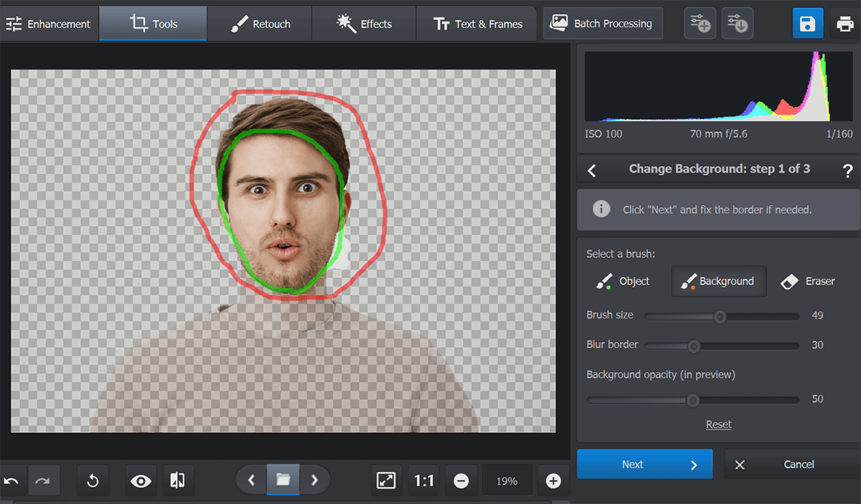The width and height of the screenshot is (861, 504).
Task: Click the blue save disk icon
Action: click(807, 24)
